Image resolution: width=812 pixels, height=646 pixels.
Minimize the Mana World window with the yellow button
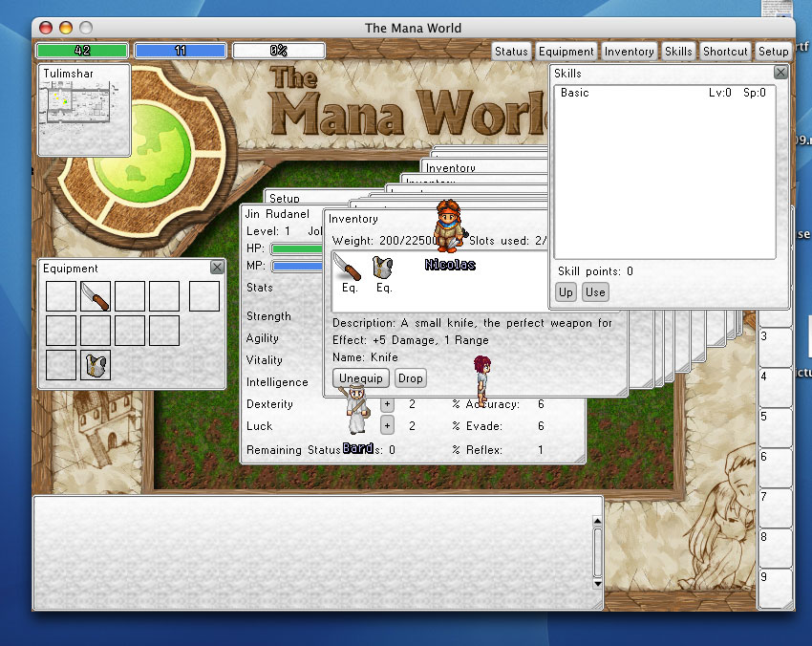pos(66,28)
